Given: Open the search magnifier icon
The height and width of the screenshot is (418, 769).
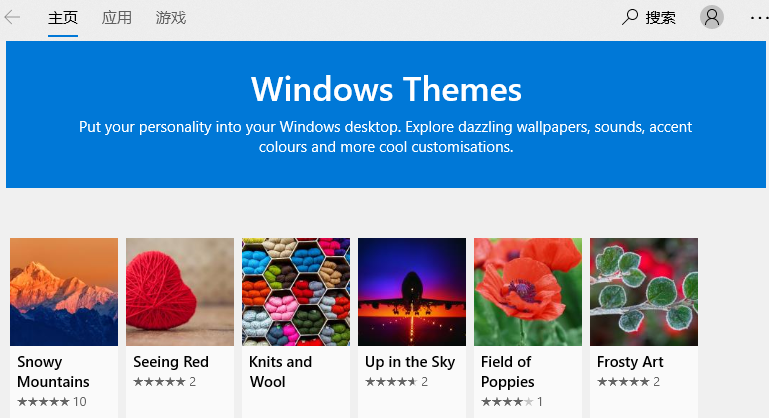Looking at the screenshot, I should (x=631, y=17).
